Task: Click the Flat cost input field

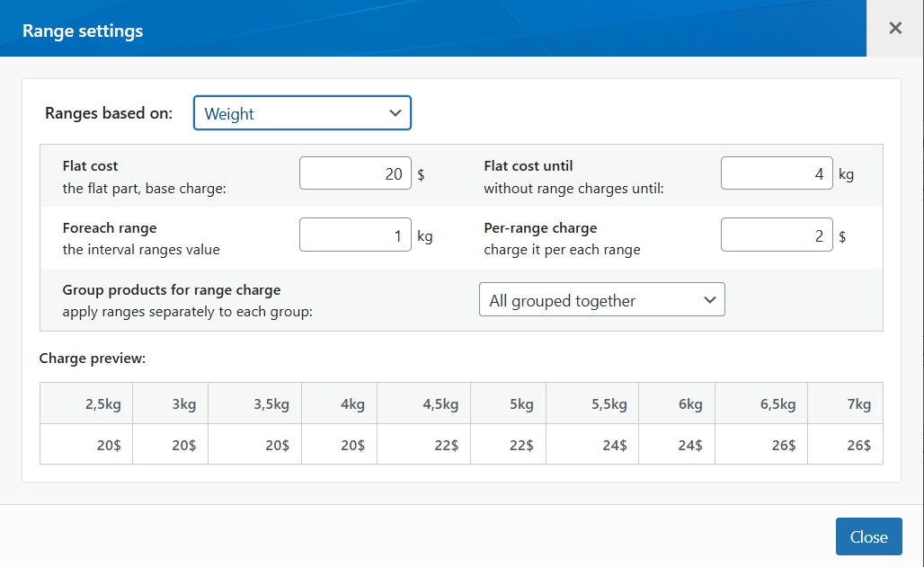Action: coord(355,173)
